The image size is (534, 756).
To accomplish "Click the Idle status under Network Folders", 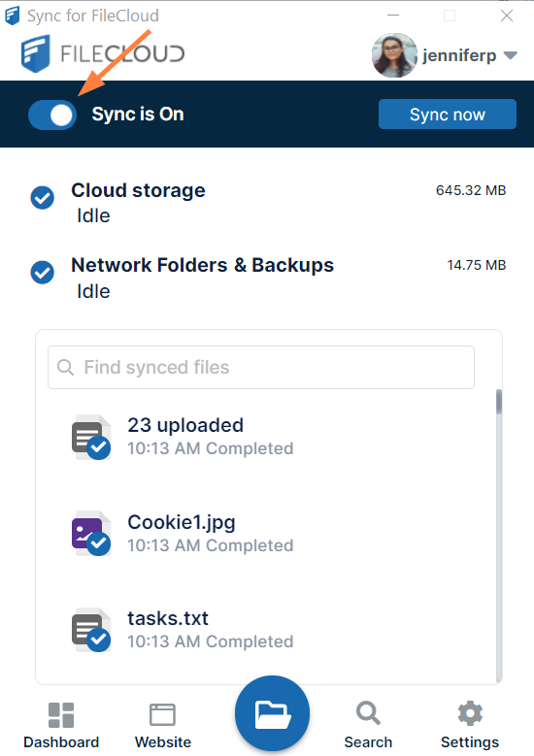I will (x=93, y=291).
